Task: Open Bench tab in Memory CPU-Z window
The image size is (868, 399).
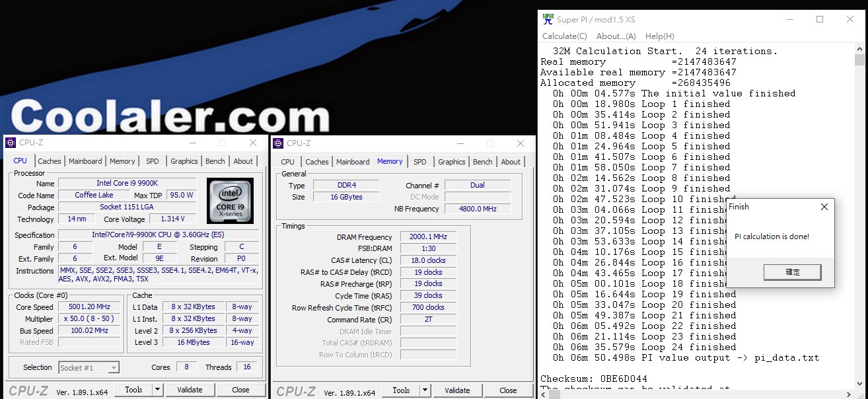Action: pyautogui.click(x=483, y=162)
